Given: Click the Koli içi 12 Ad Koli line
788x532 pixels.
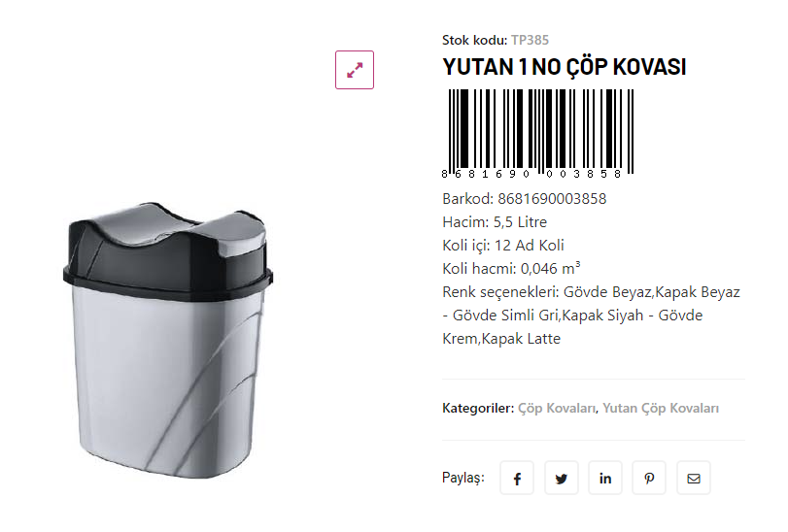Looking at the screenshot, I should click(503, 246).
